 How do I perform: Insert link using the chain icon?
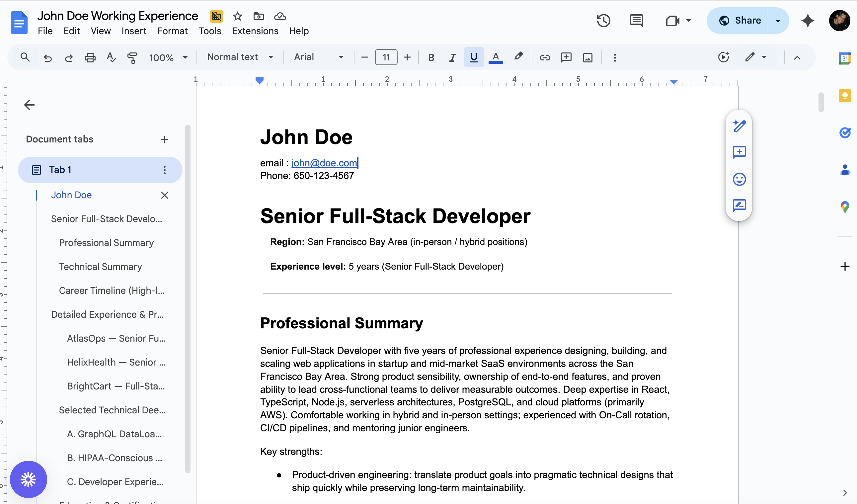[x=544, y=57]
